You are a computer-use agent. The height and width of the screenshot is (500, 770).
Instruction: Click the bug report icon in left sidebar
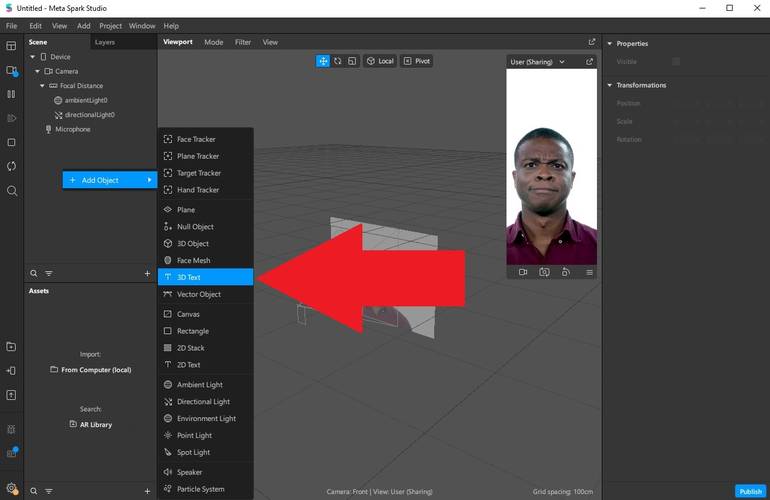click(11, 429)
